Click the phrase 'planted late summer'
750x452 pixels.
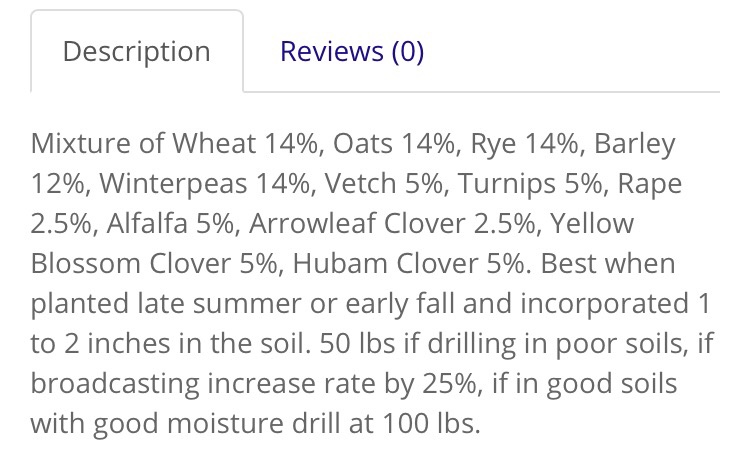pos(166,304)
